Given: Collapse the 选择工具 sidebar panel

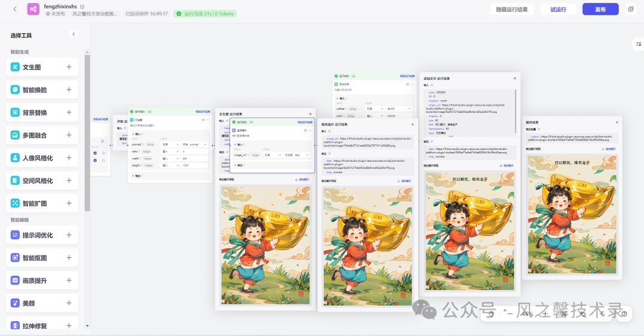Looking at the screenshot, I should click(x=73, y=34).
